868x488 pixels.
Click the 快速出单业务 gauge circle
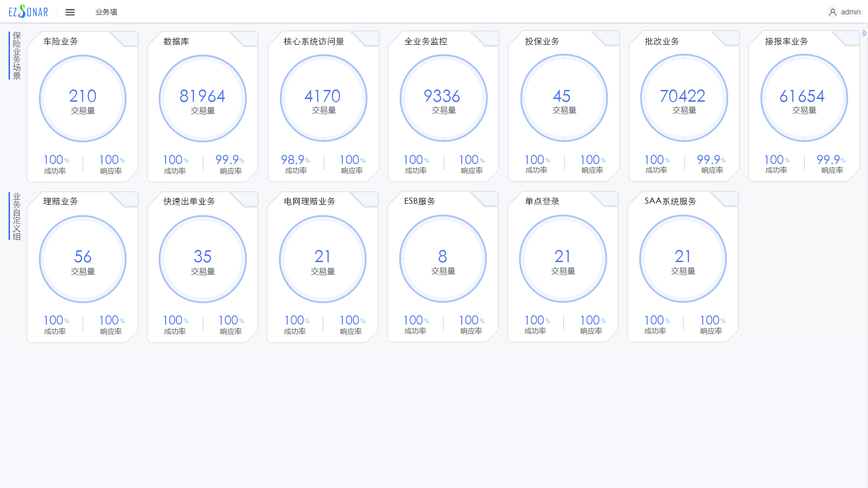point(202,258)
